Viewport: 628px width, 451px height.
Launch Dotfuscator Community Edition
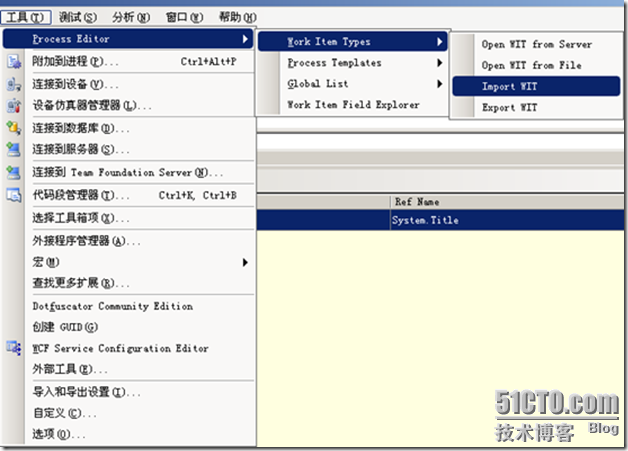[128, 306]
